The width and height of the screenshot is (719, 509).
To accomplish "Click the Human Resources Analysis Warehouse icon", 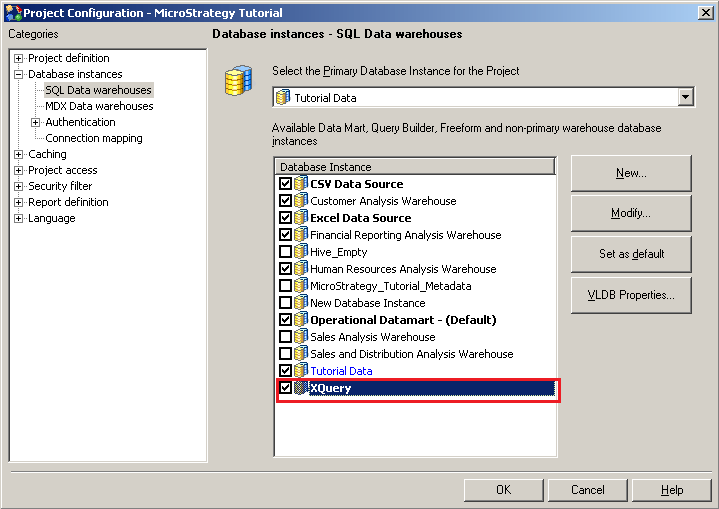I will (x=301, y=268).
